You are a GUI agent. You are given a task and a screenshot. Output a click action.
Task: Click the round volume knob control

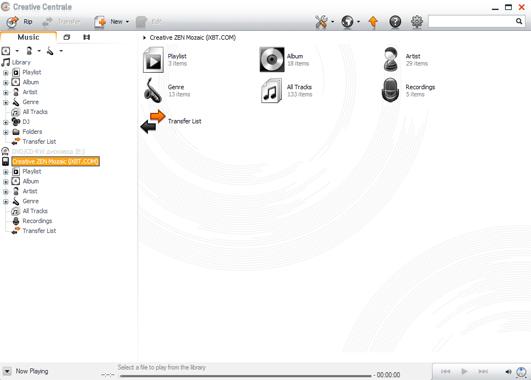tap(522, 372)
